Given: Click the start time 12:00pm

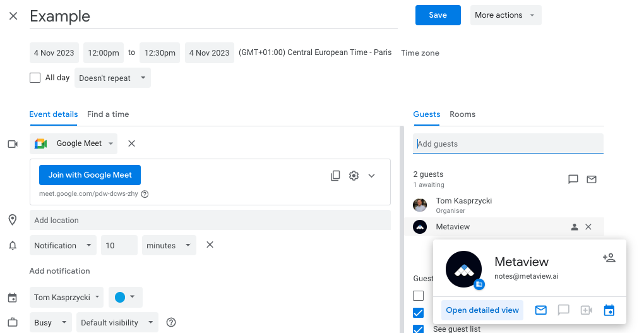Looking at the screenshot, I should 104,52.
